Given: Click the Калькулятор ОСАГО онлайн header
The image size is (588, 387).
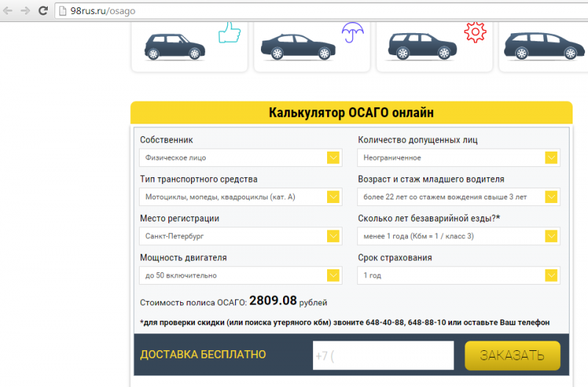Looking at the screenshot, I should coord(351,113).
